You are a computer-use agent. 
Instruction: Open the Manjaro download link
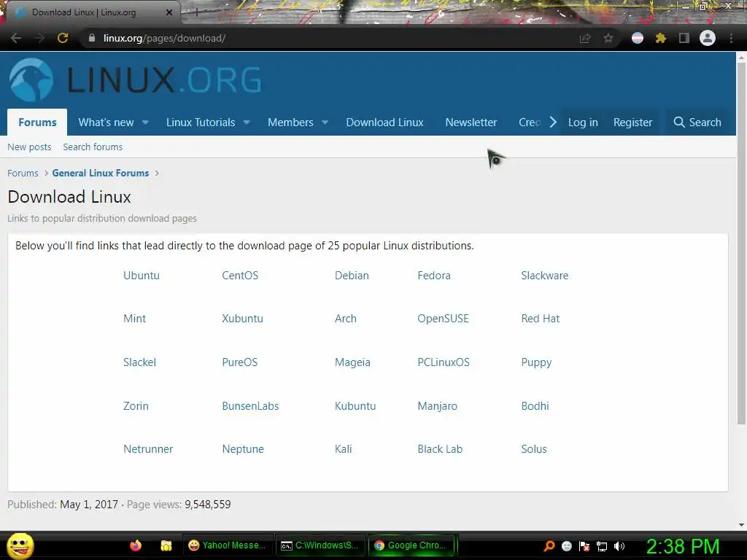point(438,406)
